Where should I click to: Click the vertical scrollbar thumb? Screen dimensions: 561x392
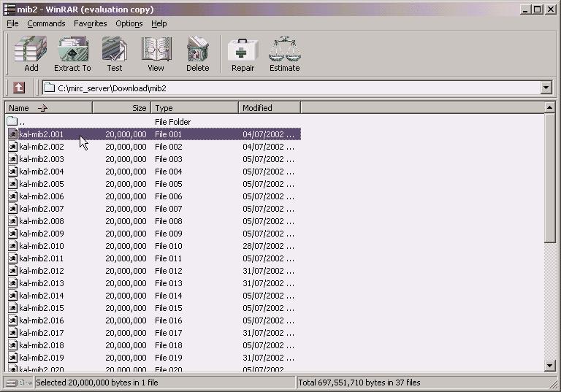550,178
